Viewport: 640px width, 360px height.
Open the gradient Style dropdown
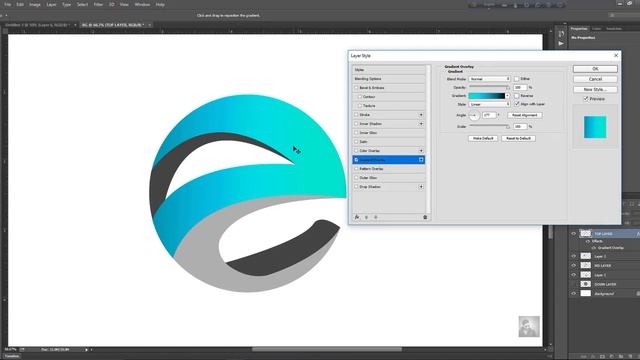coord(489,104)
